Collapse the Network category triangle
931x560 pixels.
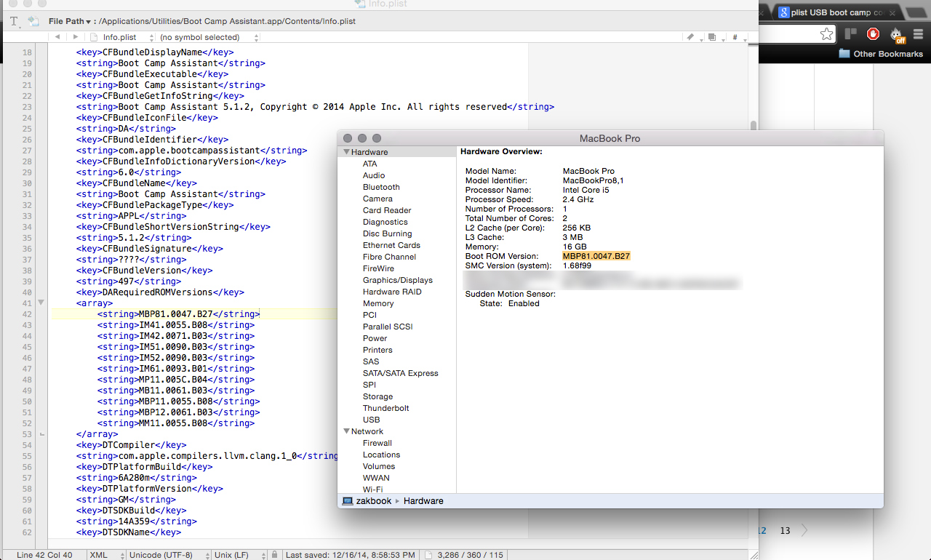pyautogui.click(x=347, y=431)
